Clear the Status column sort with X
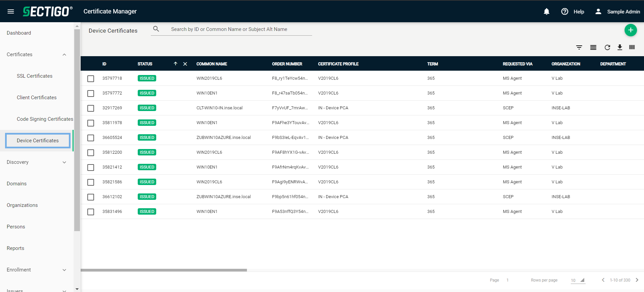Viewport: 644px width, 292px height. click(185, 64)
